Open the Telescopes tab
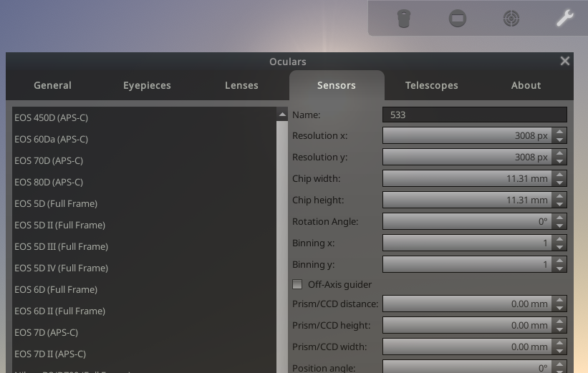Image resolution: width=588 pixels, height=373 pixels. pyautogui.click(x=432, y=85)
